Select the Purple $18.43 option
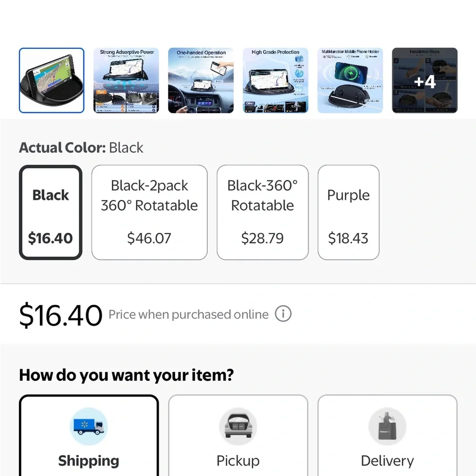Image resolution: width=476 pixels, height=476 pixels. (348, 212)
